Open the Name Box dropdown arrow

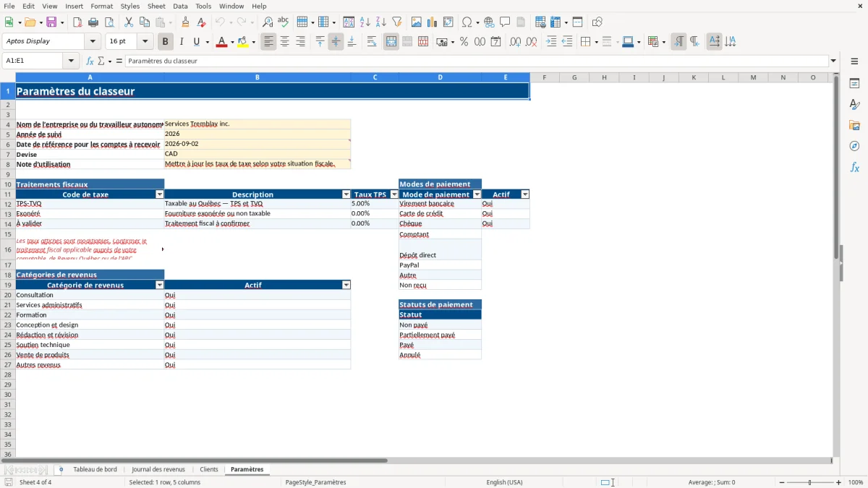coord(72,61)
